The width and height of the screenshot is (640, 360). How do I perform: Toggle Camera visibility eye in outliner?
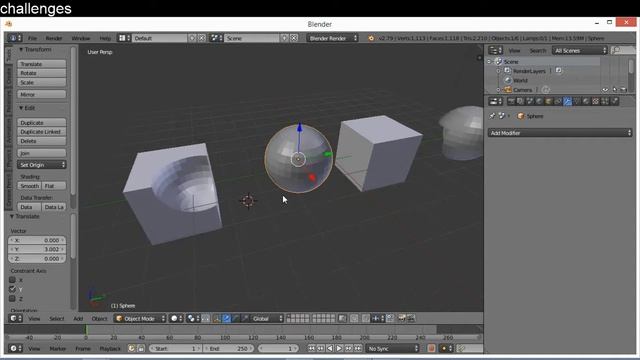point(605,90)
